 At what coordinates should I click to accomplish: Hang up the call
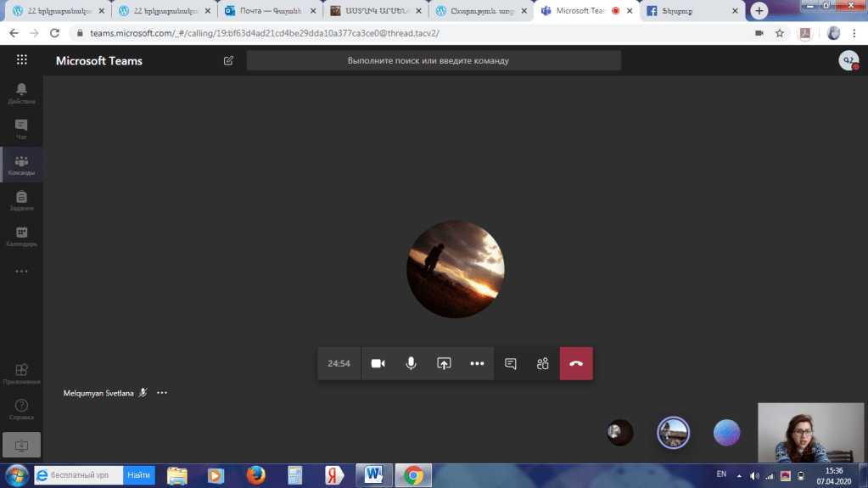pyautogui.click(x=576, y=363)
